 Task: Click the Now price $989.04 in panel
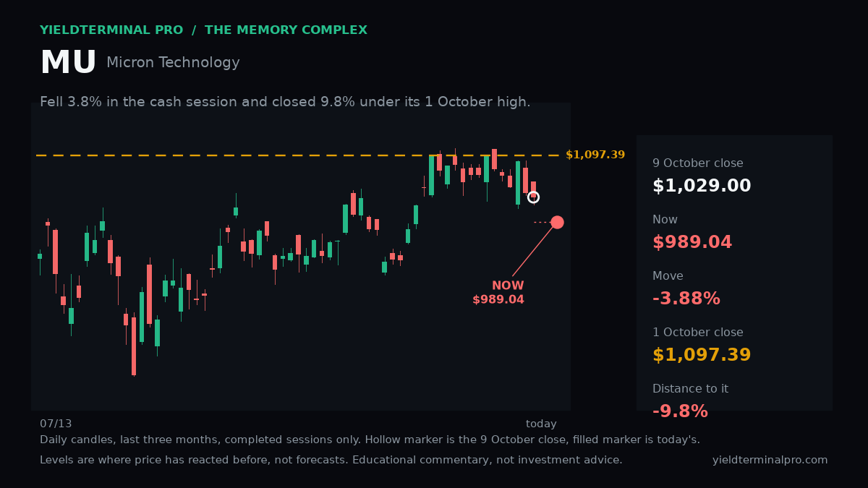692,243
